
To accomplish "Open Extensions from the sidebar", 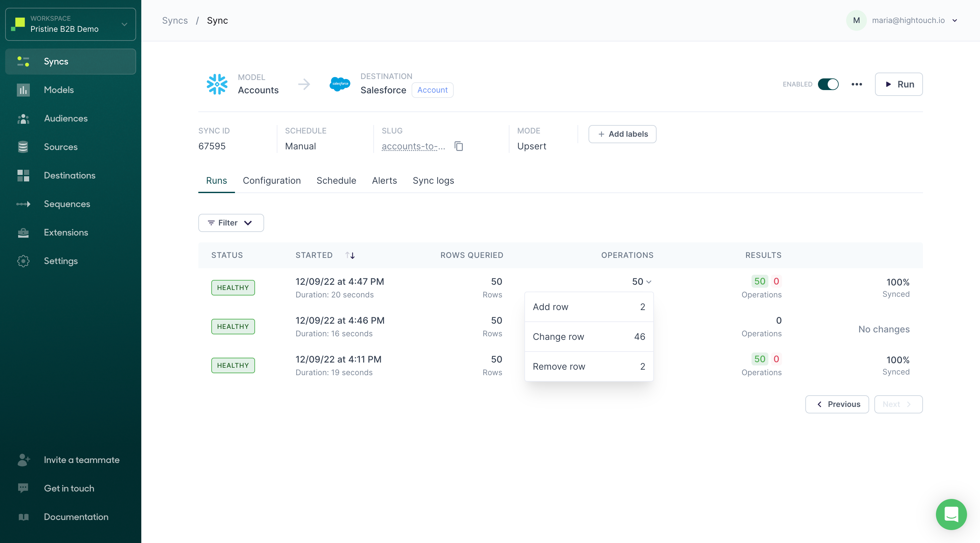I will click(x=66, y=232).
